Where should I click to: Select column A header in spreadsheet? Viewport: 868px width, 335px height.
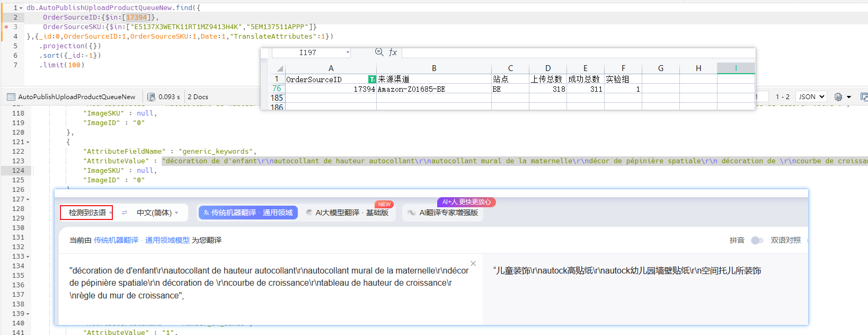331,68
